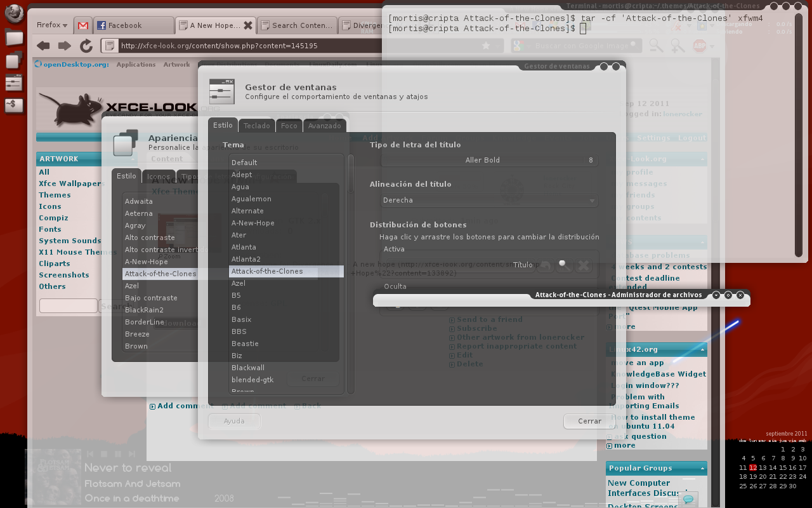The image size is (812, 508).
Task: Skip to next track in music widget
Action: 132,454
